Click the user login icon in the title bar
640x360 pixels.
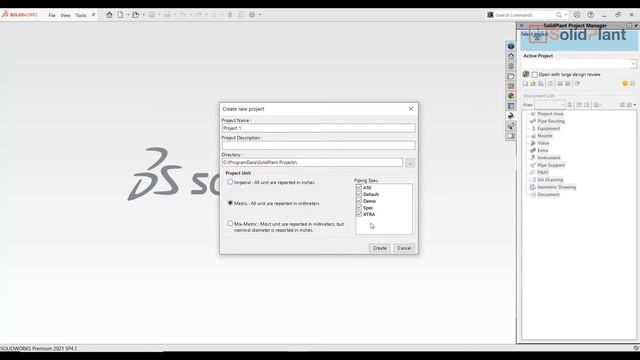pos(577,15)
